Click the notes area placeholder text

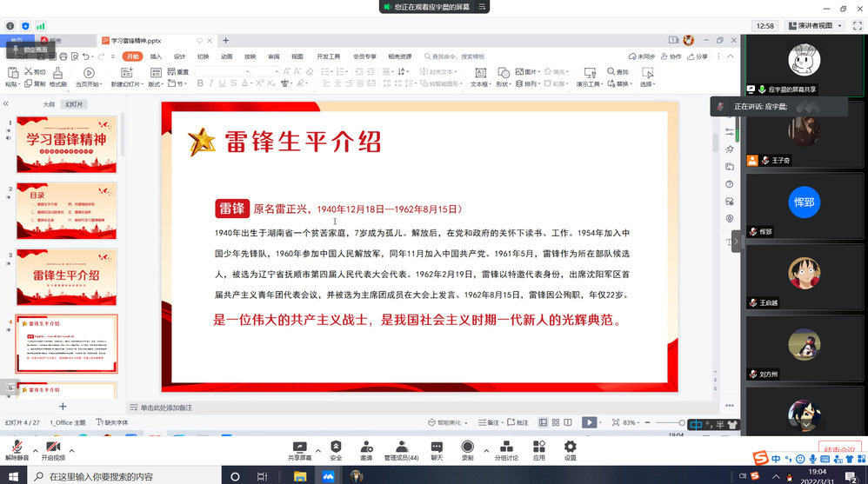pyautogui.click(x=166, y=408)
